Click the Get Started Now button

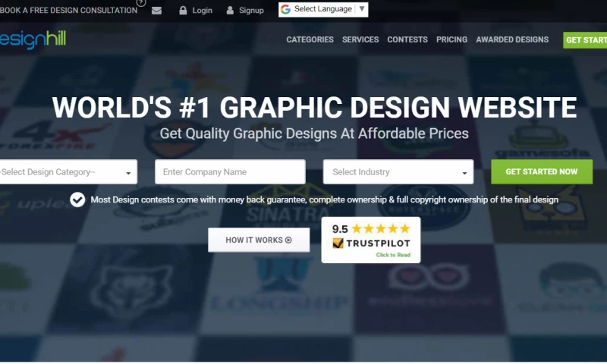[x=542, y=171]
